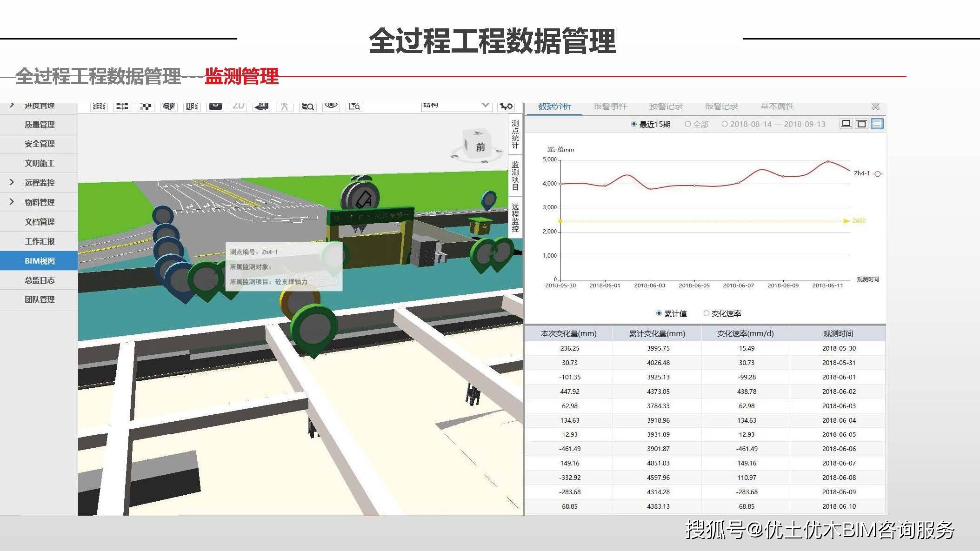The height and width of the screenshot is (551, 980).
Task: Expand the 物料管理 sidebar item
Action: (x=12, y=202)
